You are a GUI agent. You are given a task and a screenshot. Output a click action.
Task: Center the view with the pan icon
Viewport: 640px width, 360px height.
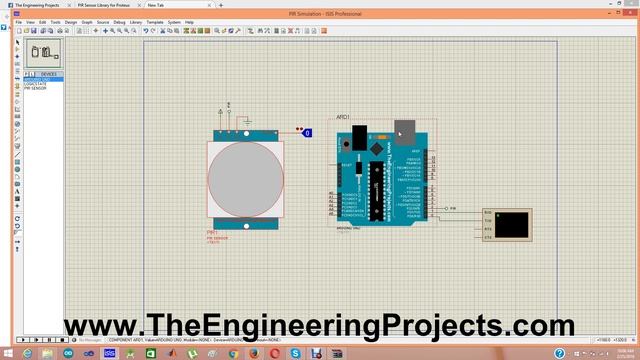click(105, 31)
